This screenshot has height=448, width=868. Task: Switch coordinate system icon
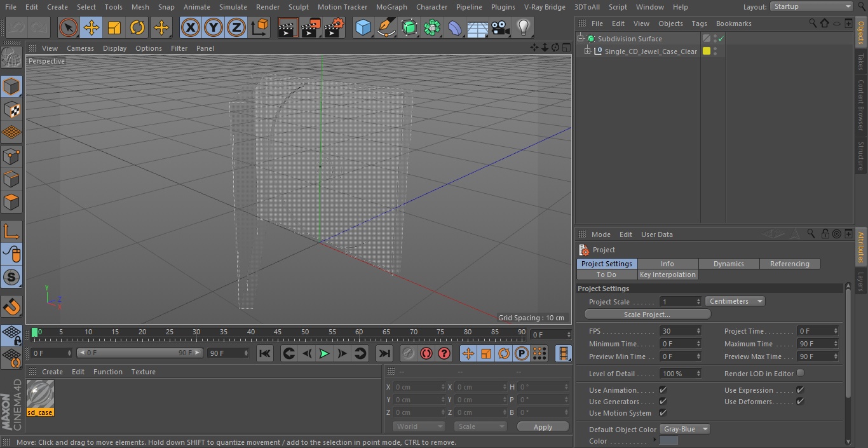(260, 27)
